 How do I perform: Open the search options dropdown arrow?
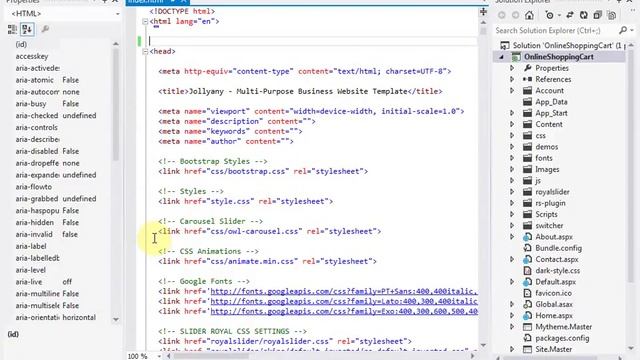[632, 30]
